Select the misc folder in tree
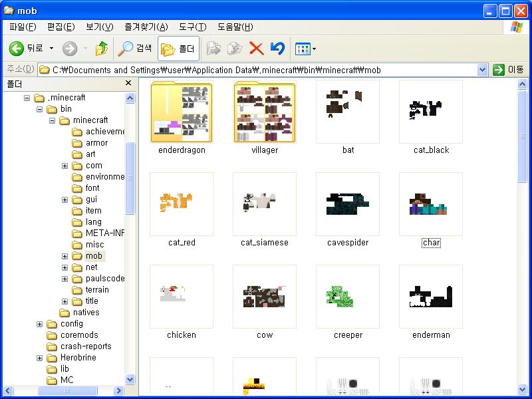 click(x=94, y=245)
